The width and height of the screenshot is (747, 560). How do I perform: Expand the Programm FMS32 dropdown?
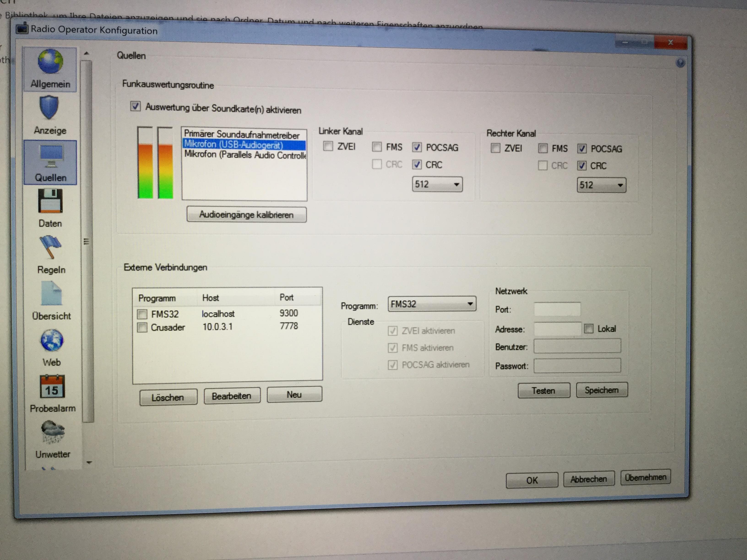[x=432, y=304]
